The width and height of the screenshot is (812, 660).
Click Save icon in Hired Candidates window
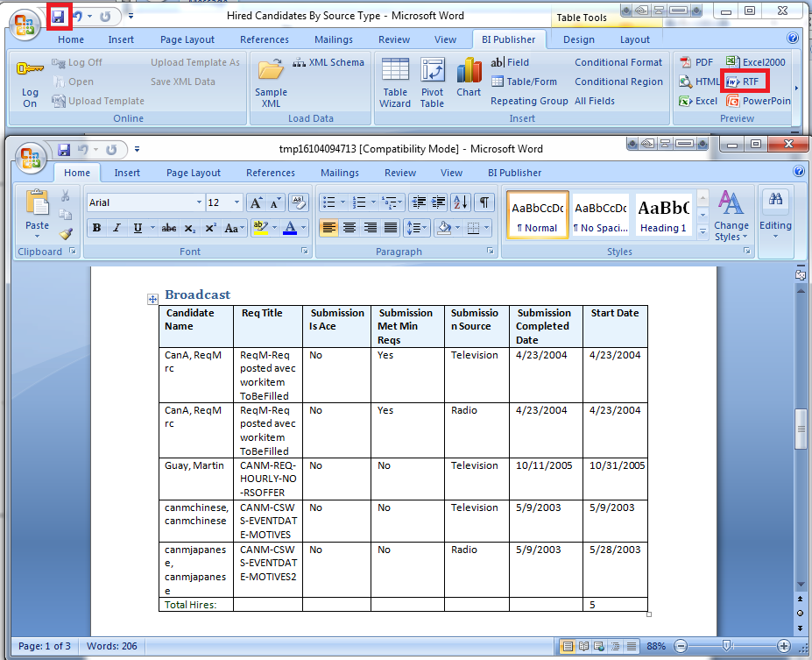click(x=58, y=17)
